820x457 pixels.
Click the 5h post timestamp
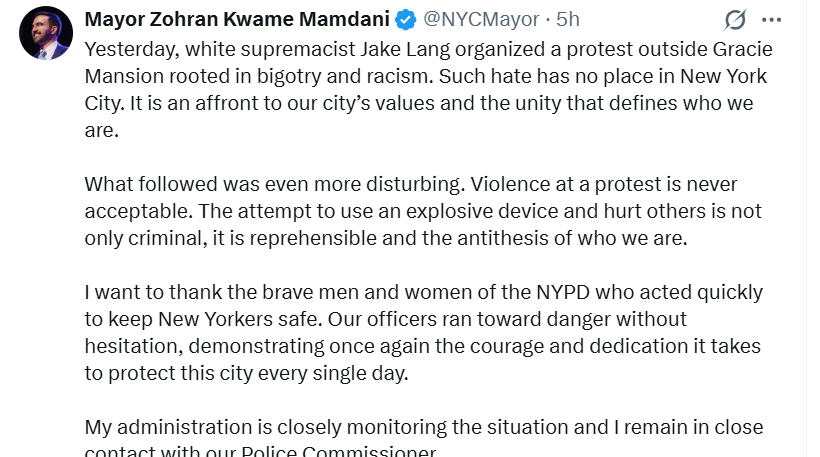click(568, 19)
